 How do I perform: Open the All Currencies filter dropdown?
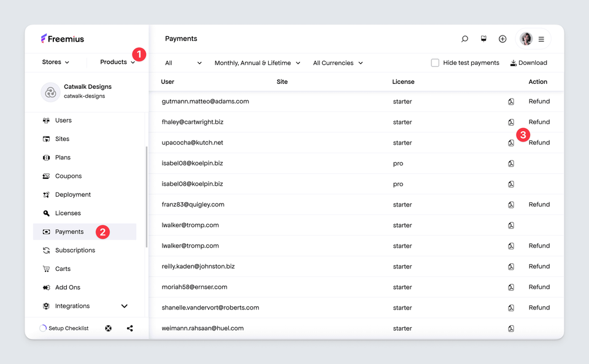point(337,63)
